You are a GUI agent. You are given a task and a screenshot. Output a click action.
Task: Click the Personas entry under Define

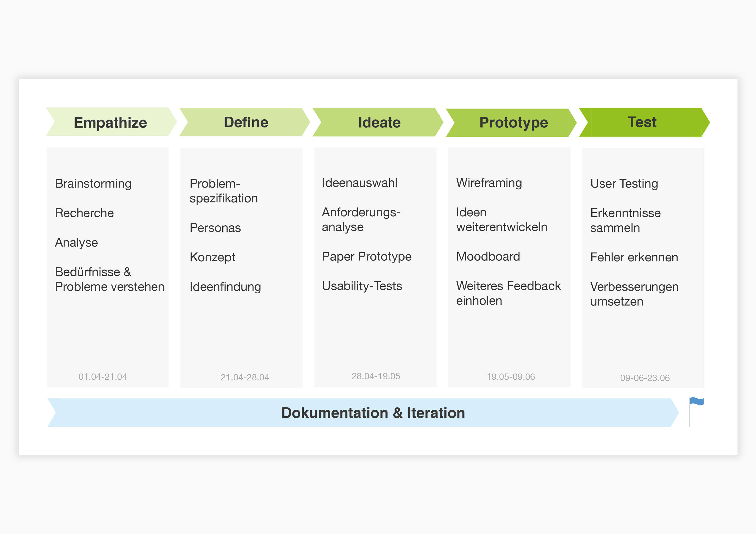(215, 227)
